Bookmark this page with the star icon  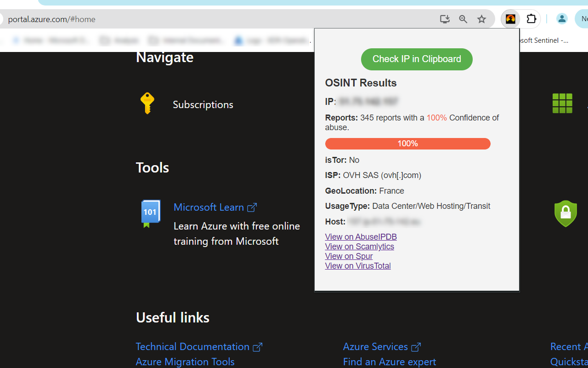(x=481, y=19)
